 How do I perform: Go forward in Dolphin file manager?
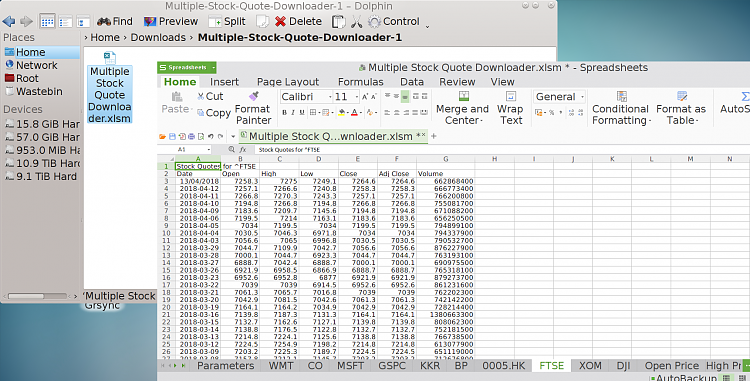[26, 22]
